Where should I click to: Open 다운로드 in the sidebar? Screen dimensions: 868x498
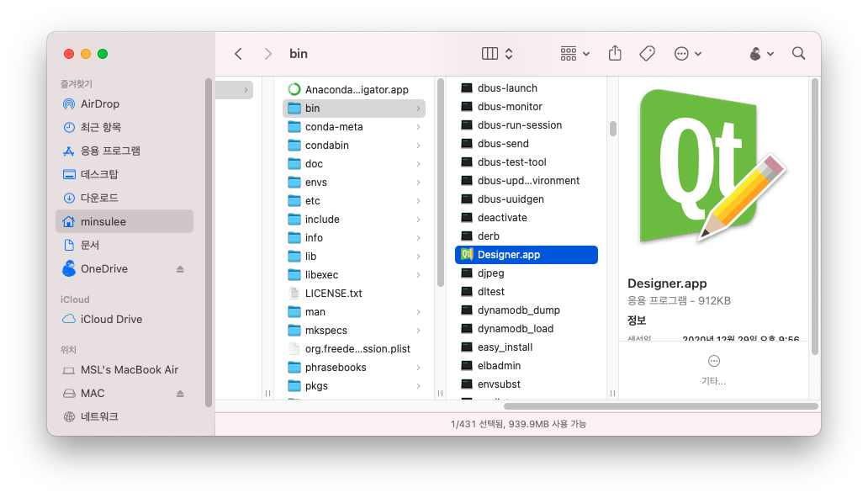pyautogui.click(x=124, y=198)
